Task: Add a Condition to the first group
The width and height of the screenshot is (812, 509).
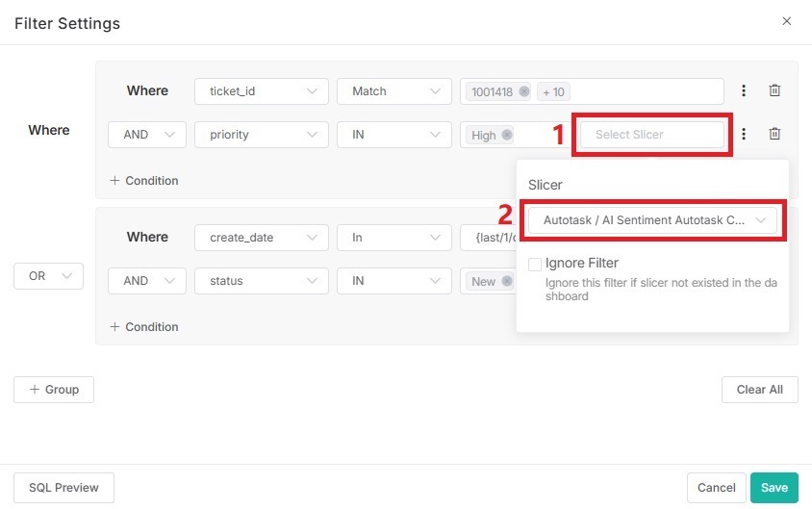Action: pos(144,181)
